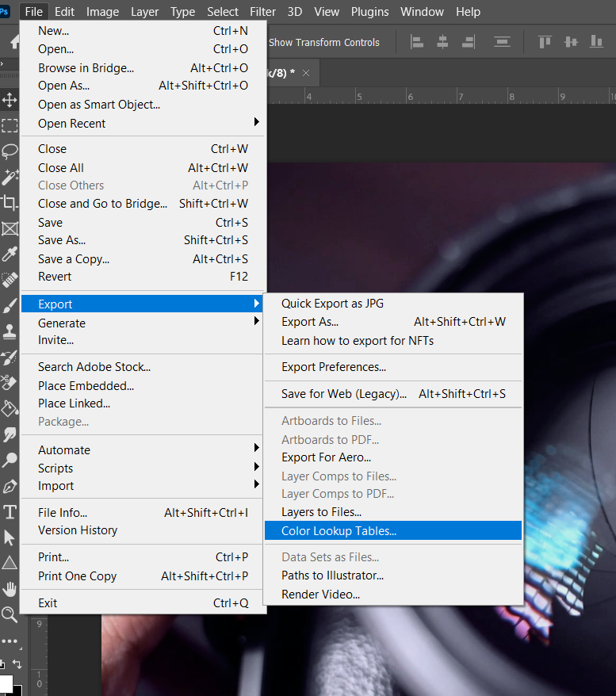This screenshot has width=616, height=696.
Task: Select the Hand tool
Action: (x=10, y=589)
